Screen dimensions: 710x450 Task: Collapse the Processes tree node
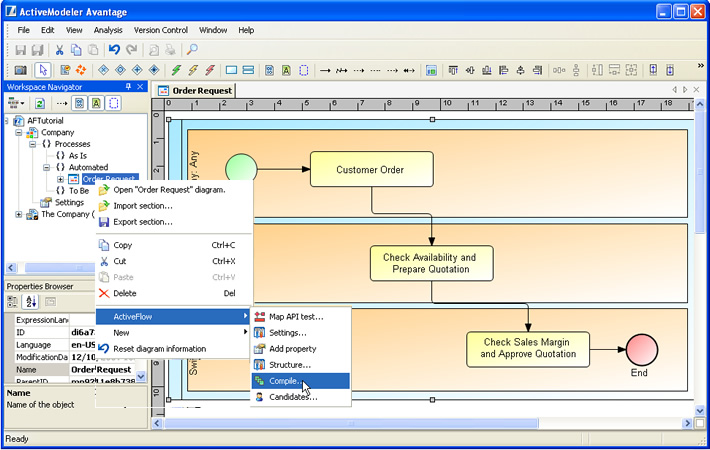(x=33, y=144)
